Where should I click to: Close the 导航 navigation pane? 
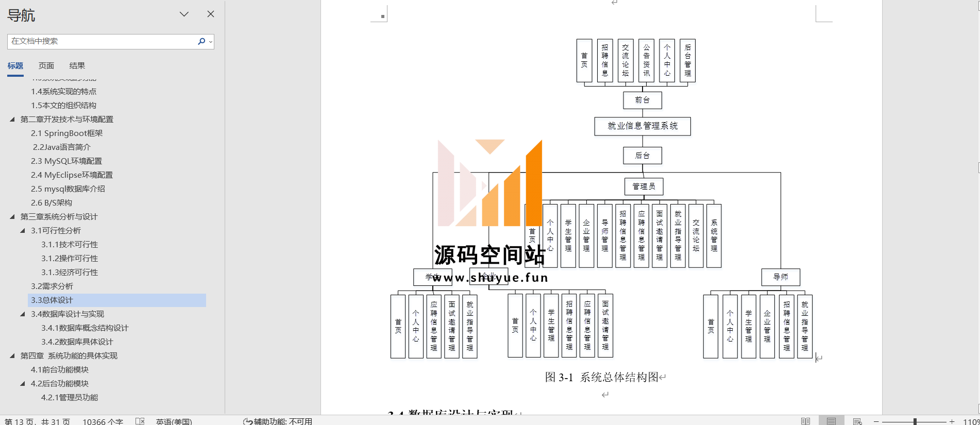[210, 14]
